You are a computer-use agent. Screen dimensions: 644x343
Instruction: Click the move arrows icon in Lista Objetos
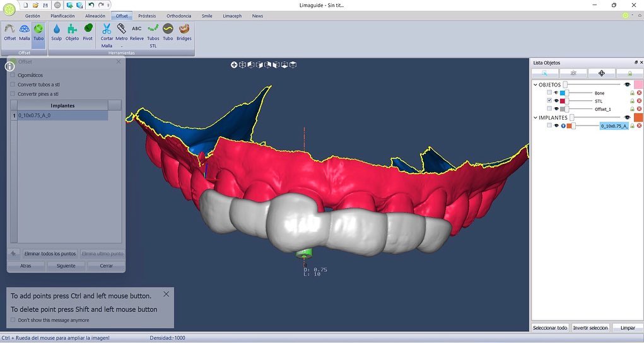click(602, 73)
